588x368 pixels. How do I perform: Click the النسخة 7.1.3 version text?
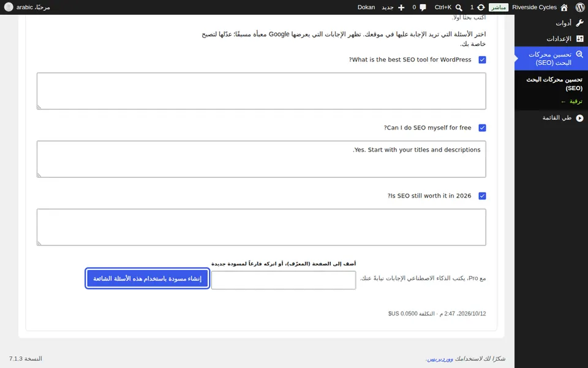click(26, 359)
